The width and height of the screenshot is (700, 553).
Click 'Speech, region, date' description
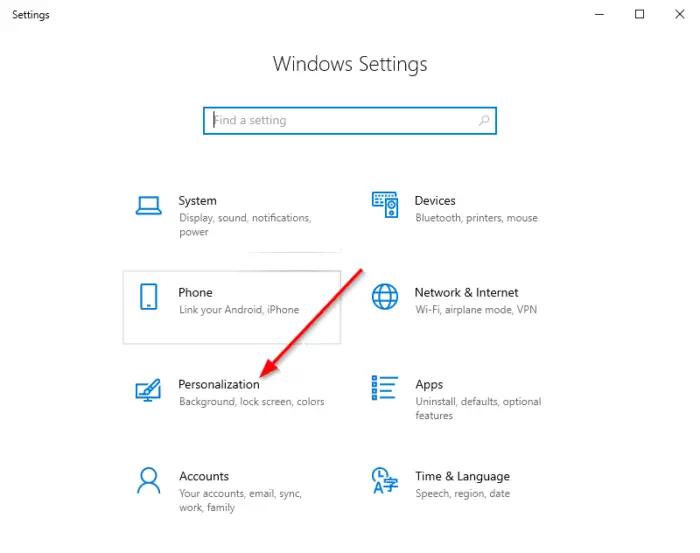tap(462, 494)
